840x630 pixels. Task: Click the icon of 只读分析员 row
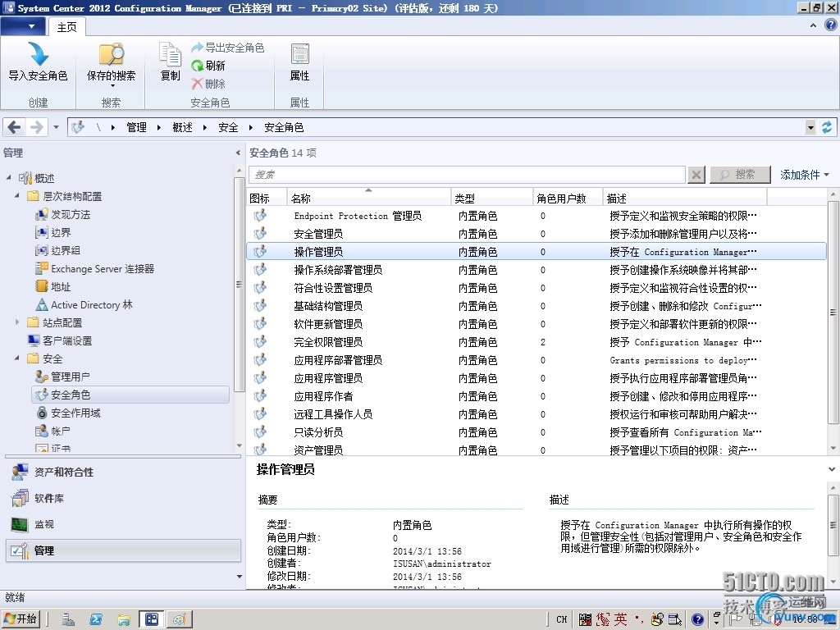[x=260, y=431]
